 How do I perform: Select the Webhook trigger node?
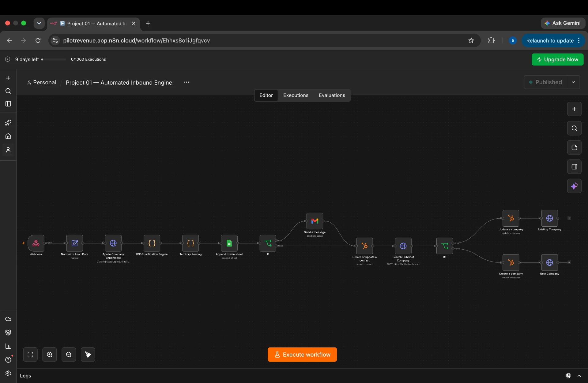click(x=36, y=243)
